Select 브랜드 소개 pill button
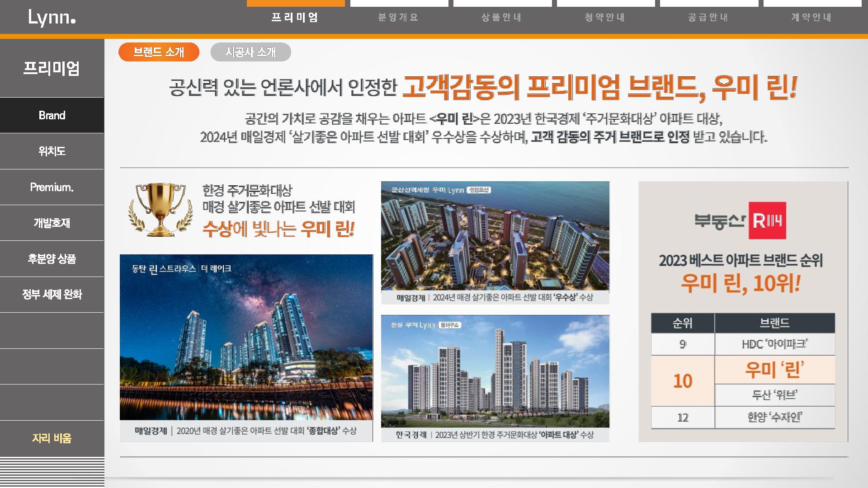This screenshot has width=868, height=488. (x=159, y=52)
